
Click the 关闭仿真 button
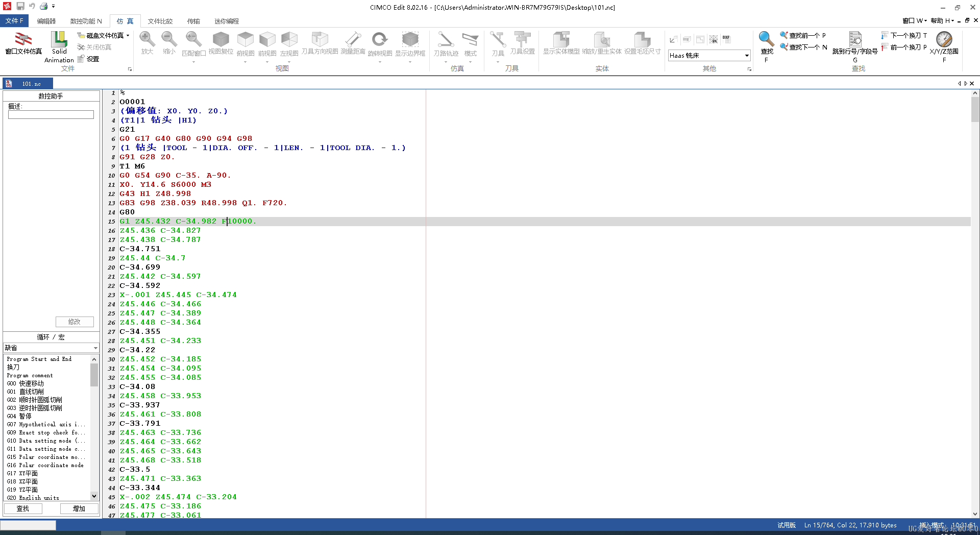94,47
